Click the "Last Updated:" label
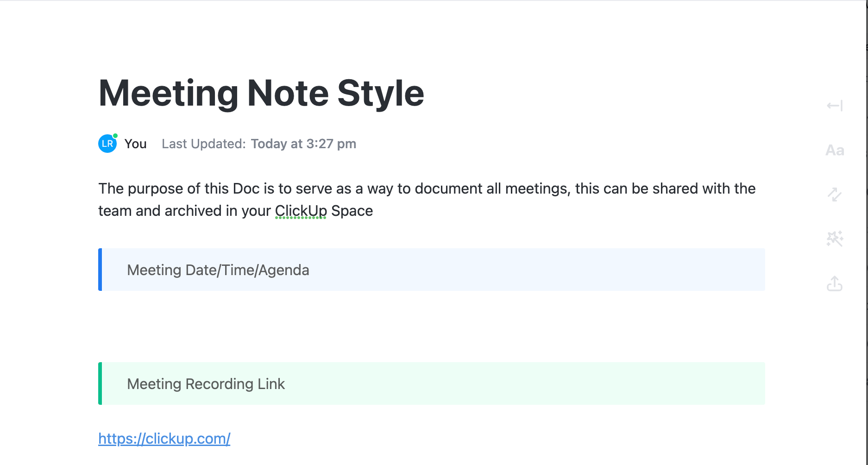The image size is (868, 465). click(x=203, y=144)
